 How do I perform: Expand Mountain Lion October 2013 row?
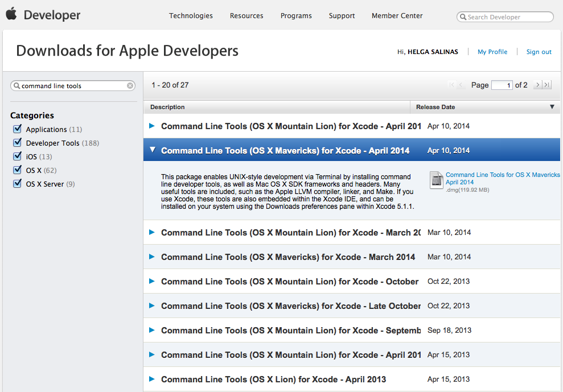pyautogui.click(x=152, y=281)
